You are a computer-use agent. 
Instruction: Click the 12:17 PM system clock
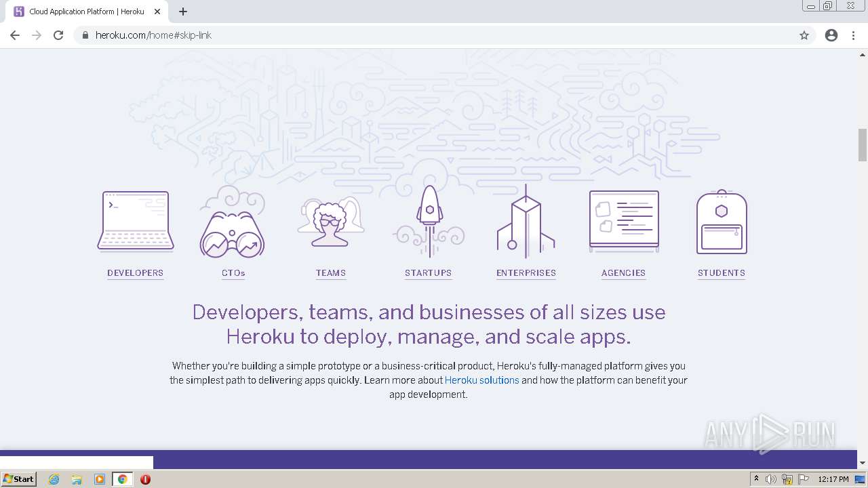[x=833, y=479]
